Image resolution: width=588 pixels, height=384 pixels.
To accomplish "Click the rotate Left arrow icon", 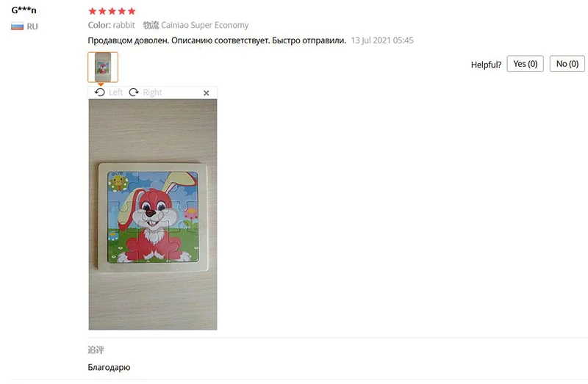I will click(100, 93).
